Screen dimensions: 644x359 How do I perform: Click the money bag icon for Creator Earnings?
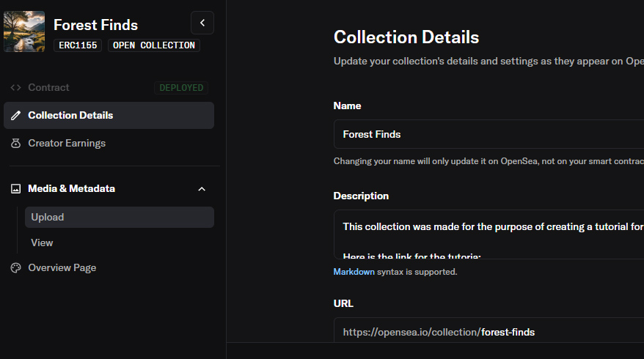point(15,144)
